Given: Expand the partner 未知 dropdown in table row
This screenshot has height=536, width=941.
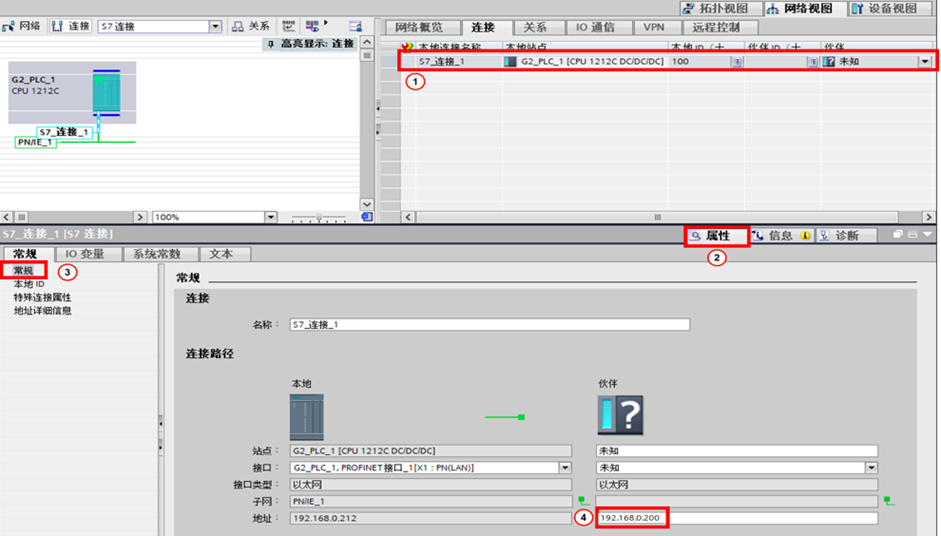Looking at the screenshot, I should [x=925, y=62].
